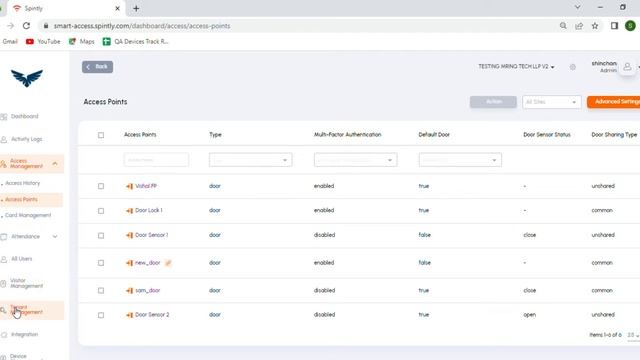
Task: Click the edit pencil icon next to new_door
Action: 168,263
